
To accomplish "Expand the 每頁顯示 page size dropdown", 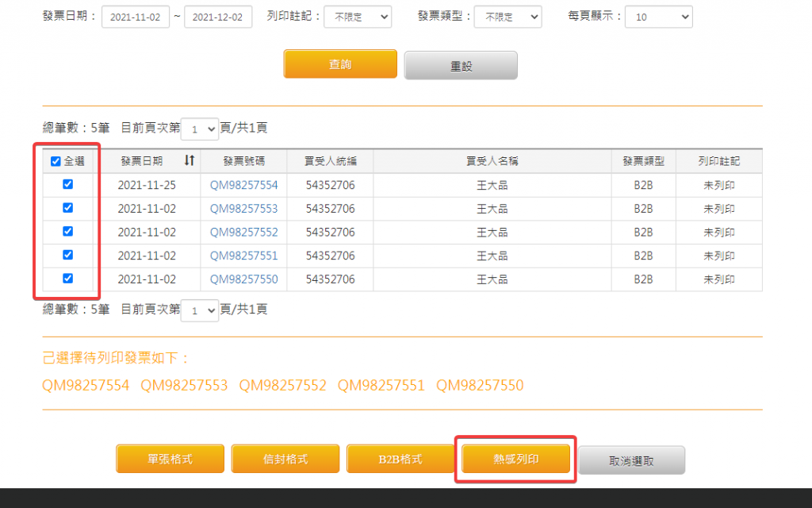I will pyautogui.click(x=658, y=17).
